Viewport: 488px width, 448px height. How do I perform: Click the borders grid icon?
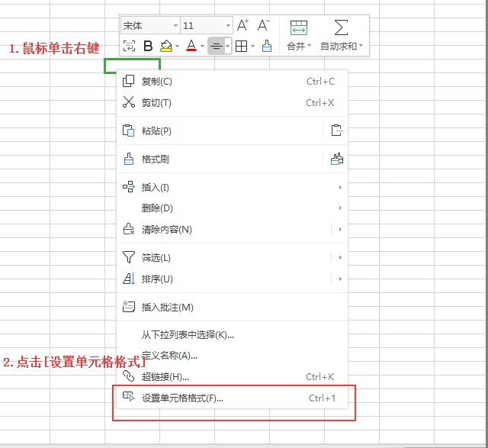241,46
